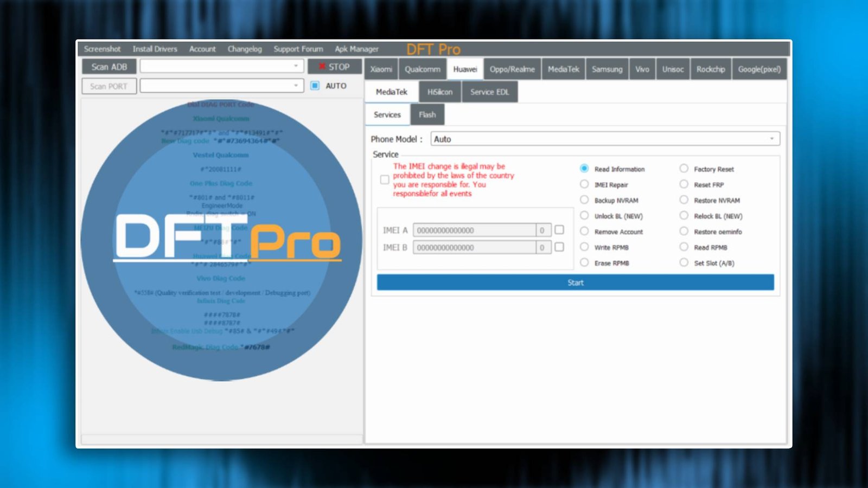Enable the AUTO scan checkbox
Screen dimensions: 868x488
[x=315, y=86]
